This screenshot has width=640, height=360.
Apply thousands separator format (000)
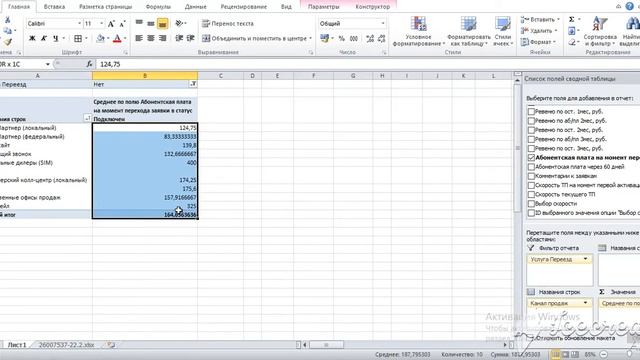(354, 38)
